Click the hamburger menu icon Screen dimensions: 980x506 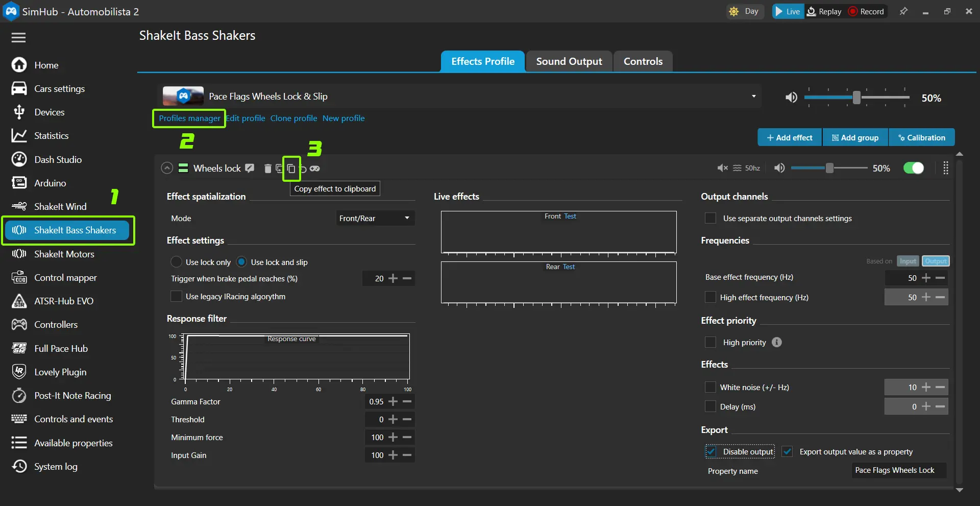pos(18,37)
